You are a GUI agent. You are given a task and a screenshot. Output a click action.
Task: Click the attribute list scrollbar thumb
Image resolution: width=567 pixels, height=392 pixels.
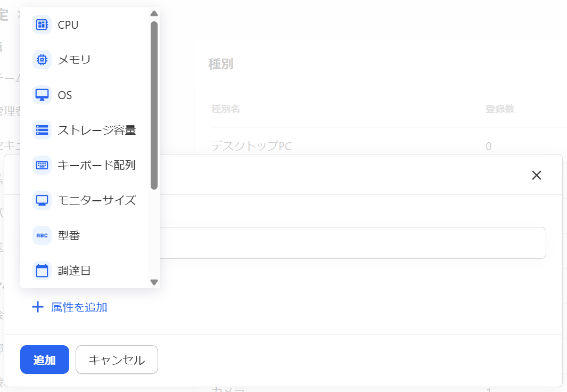pos(154,105)
